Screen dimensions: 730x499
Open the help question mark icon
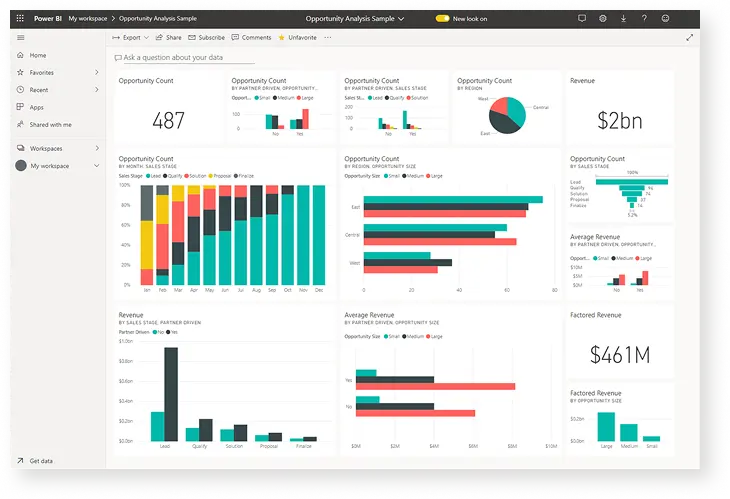coord(644,18)
